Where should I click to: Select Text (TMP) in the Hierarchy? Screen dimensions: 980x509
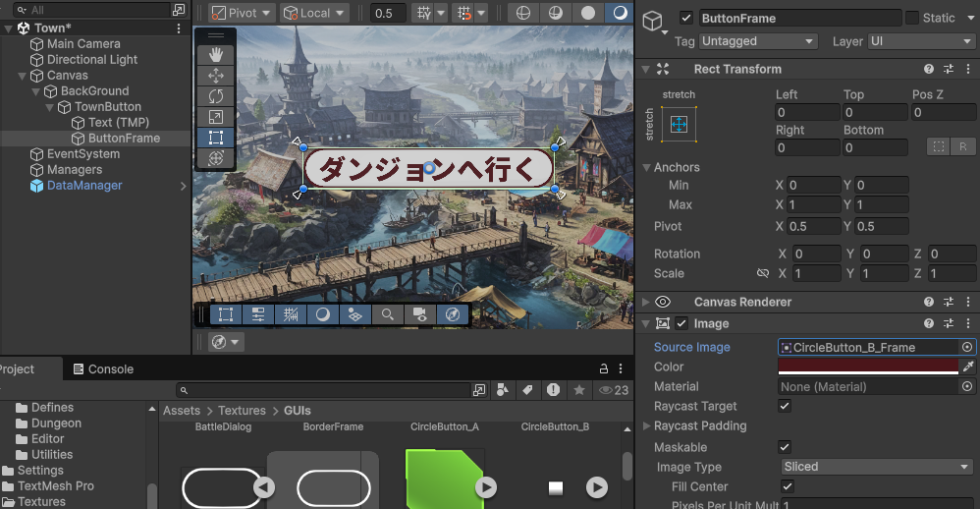pos(118,123)
